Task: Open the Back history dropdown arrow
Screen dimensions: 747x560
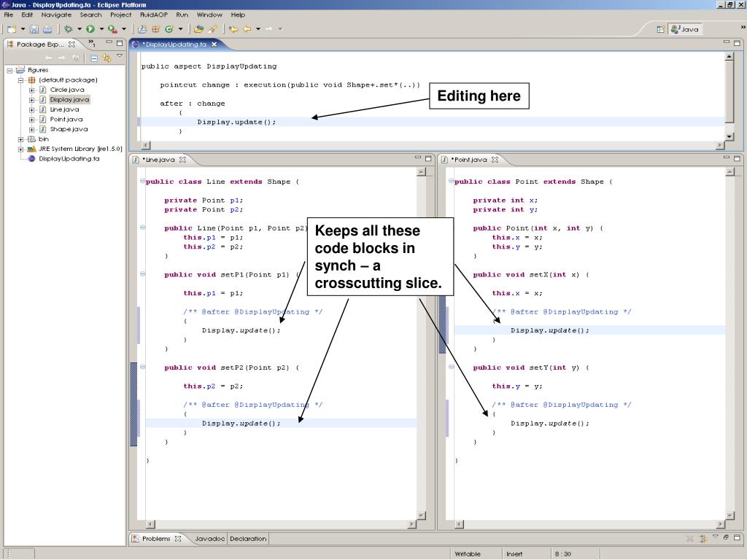Action: point(258,29)
